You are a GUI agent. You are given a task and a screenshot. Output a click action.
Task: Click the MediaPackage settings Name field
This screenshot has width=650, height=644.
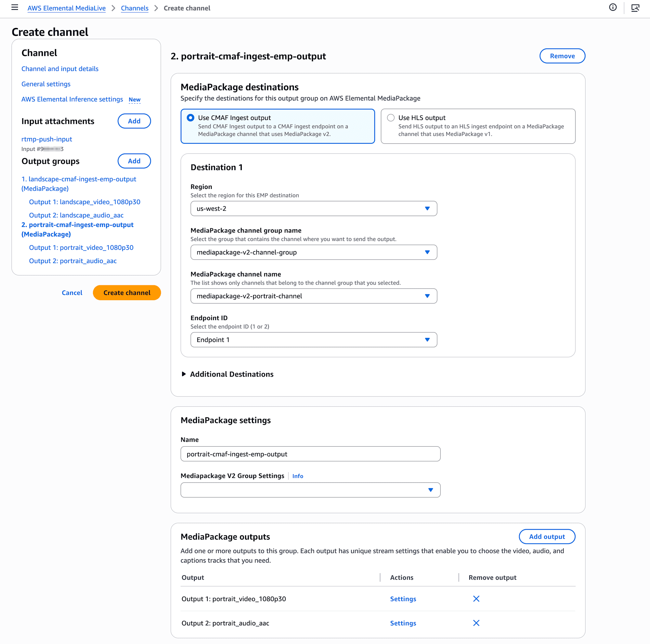(310, 454)
